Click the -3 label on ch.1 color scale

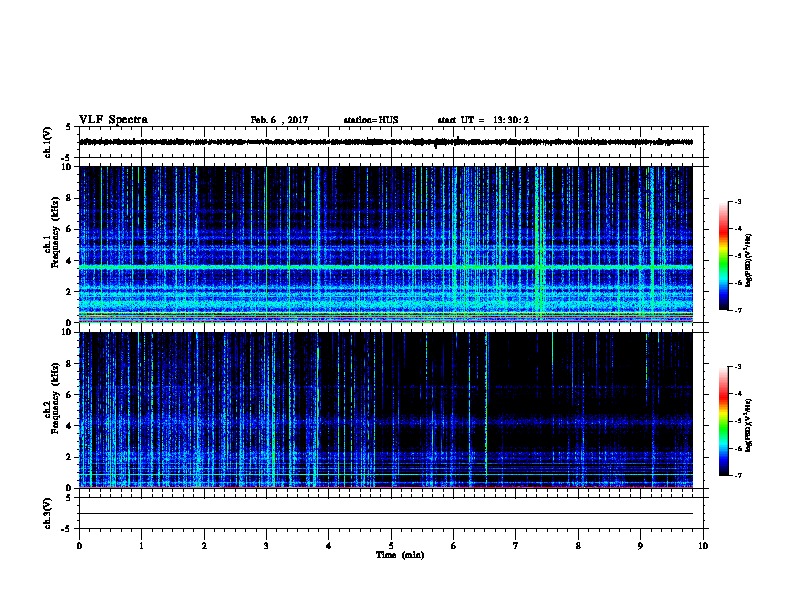(737, 202)
